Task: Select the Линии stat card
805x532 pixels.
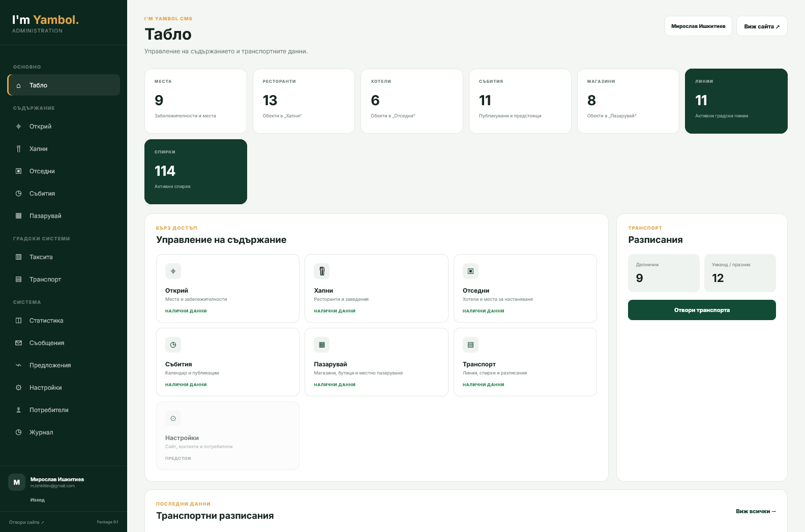Action: (x=736, y=101)
